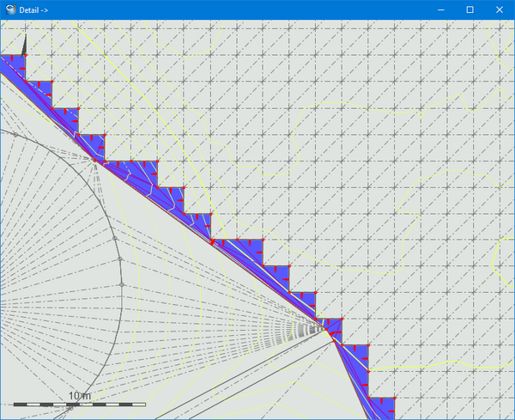The height and width of the screenshot is (420, 515).
Task: Click the 10 m scale bar label
Action: pyautogui.click(x=80, y=395)
